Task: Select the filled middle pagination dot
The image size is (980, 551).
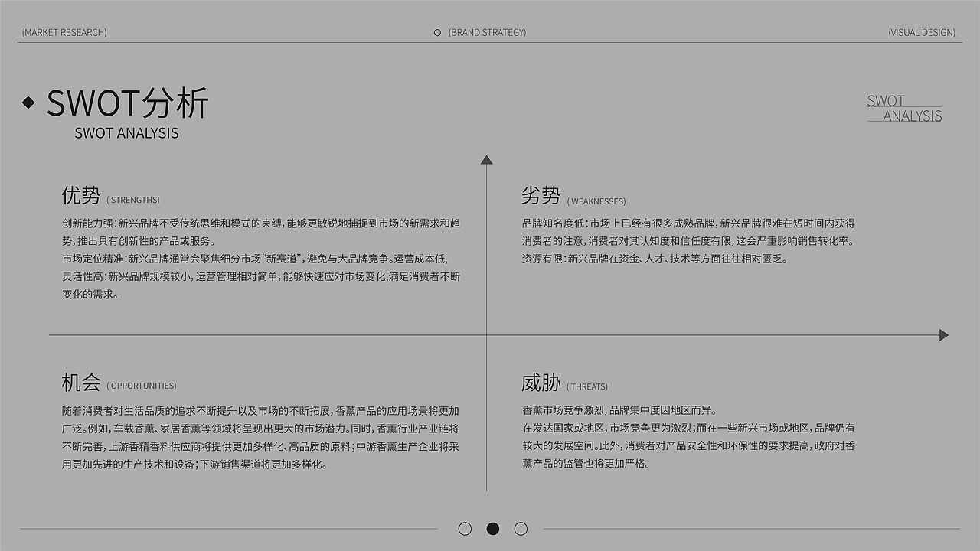Action: tap(493, 529)
